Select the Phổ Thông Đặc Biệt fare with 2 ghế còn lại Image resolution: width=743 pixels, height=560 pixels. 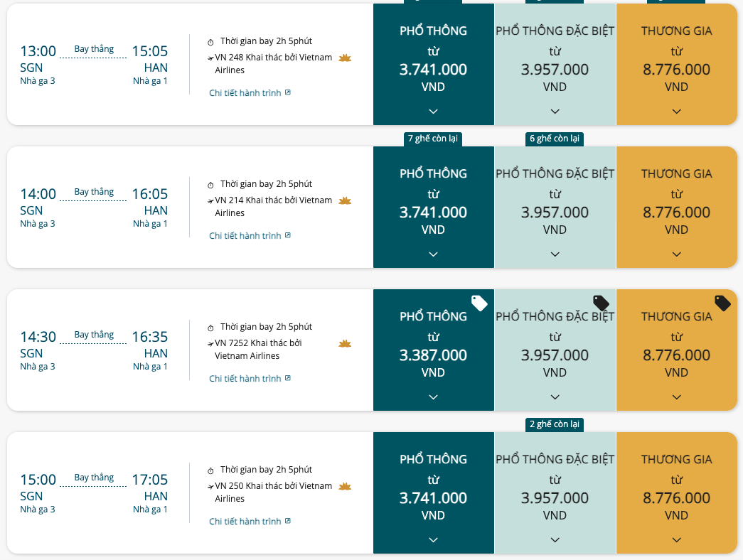coord(555,492)
